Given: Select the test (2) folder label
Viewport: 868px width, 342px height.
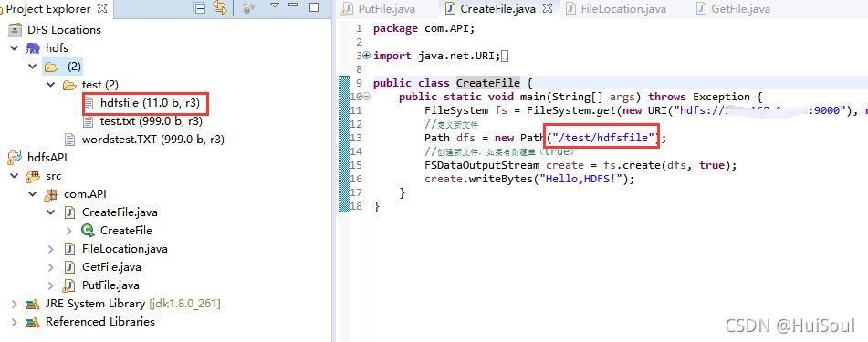Looking at the screenshot, I should (100, 85).
